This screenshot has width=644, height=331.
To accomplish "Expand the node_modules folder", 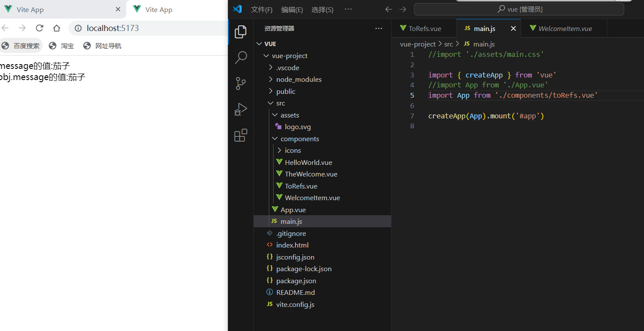I will [x=271, y=80].
